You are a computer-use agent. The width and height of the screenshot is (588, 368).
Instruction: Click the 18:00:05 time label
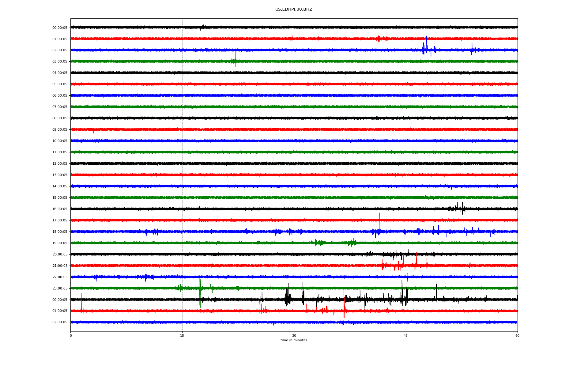pos(60,232)
